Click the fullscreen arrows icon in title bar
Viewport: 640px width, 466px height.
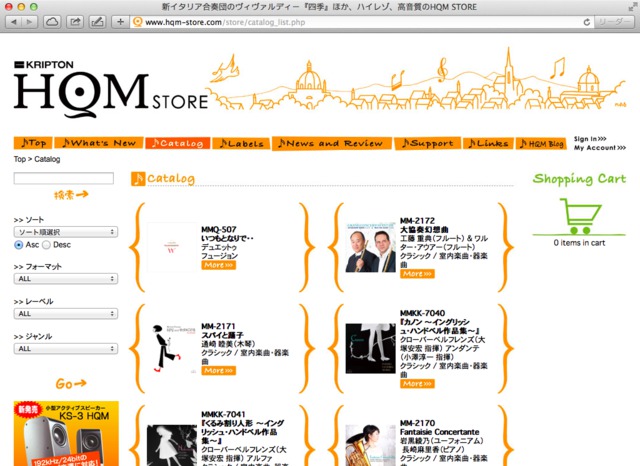(632, 7)
